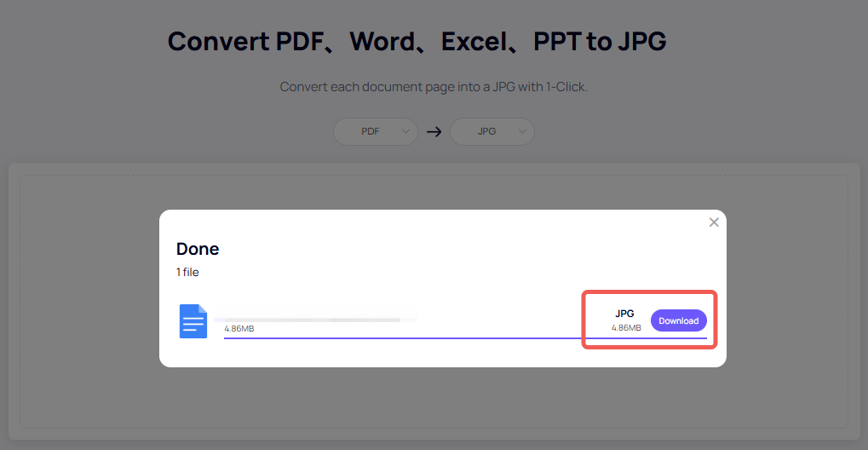Image resolution: width=868 pixels, height=450 pixels.
Task: Close the Done dialog
Action: 714,222
